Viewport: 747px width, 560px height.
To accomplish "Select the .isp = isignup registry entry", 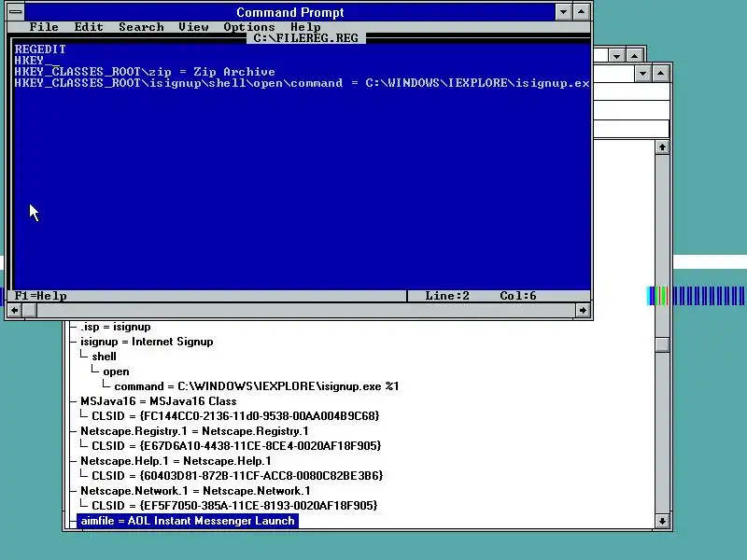I will [115, 327].
